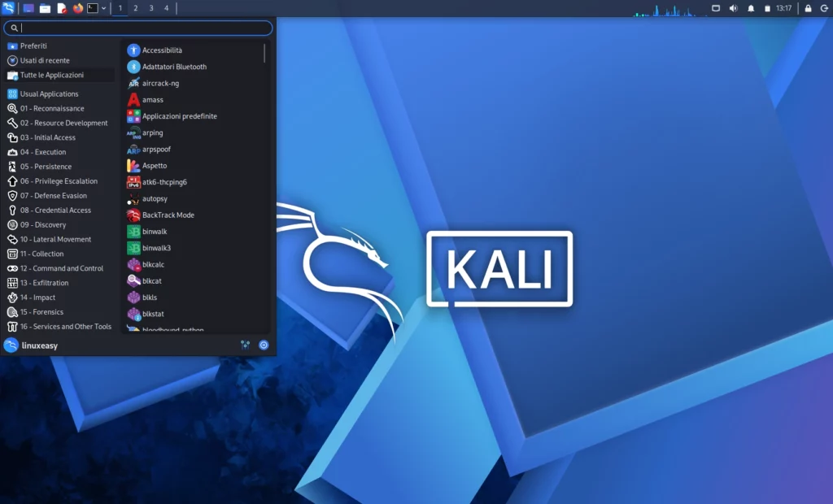
Task: Open the terminal emulator panel icon
Action: pos(93,8)
